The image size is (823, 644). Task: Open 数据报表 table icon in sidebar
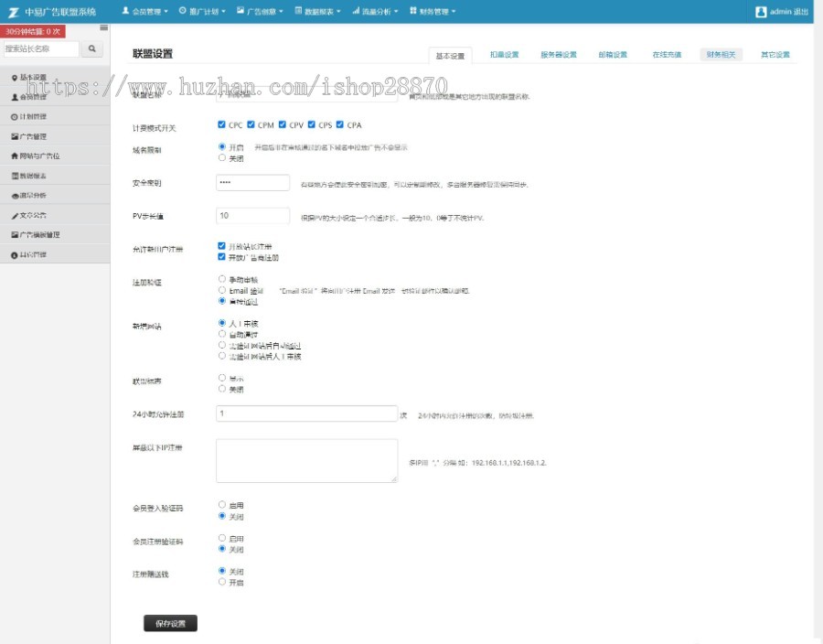(x=15, y=176)
